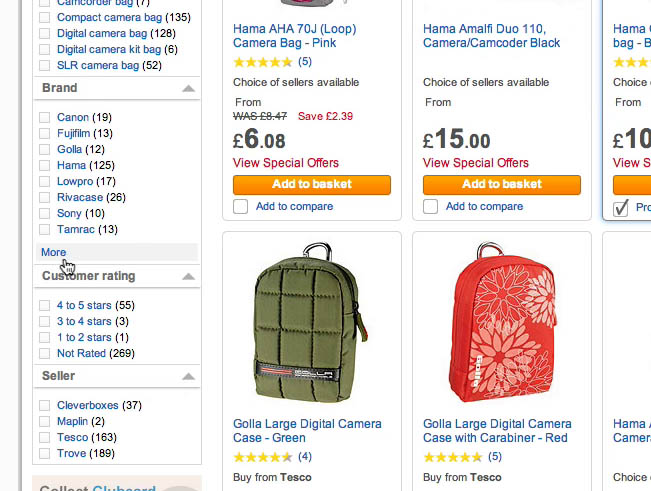Click star rating of Hama AHA 70J bag
Image resolution: width=651 pixels, height=491 pixels.
(263, 62)
